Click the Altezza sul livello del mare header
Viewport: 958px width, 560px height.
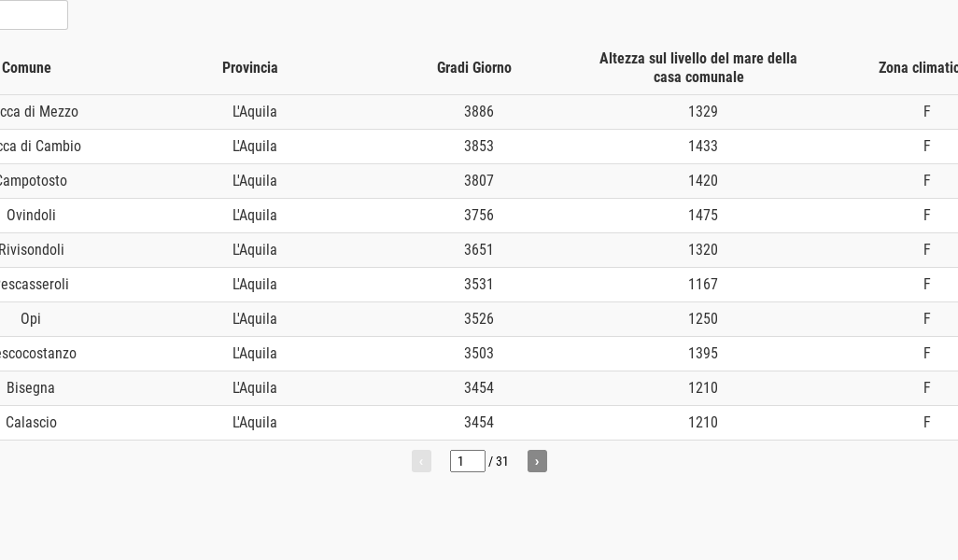click(698, 68)
